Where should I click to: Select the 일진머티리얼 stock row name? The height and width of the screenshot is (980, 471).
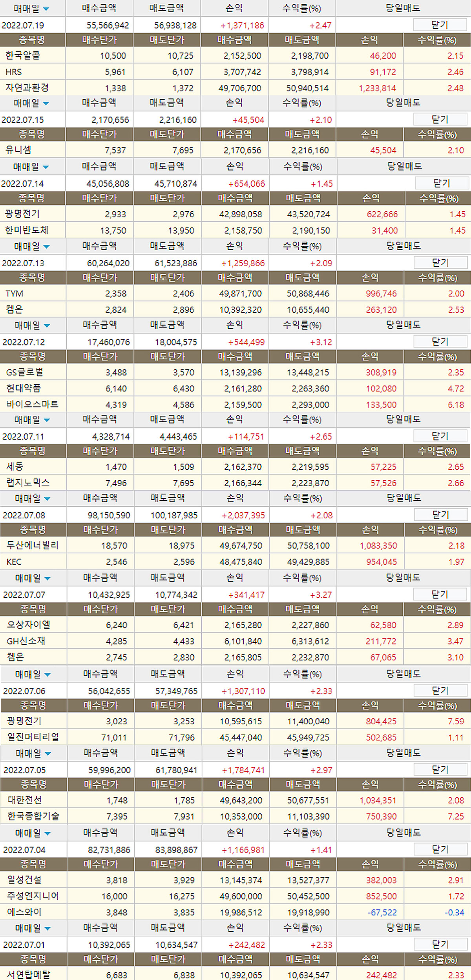(x=33, y=737)
